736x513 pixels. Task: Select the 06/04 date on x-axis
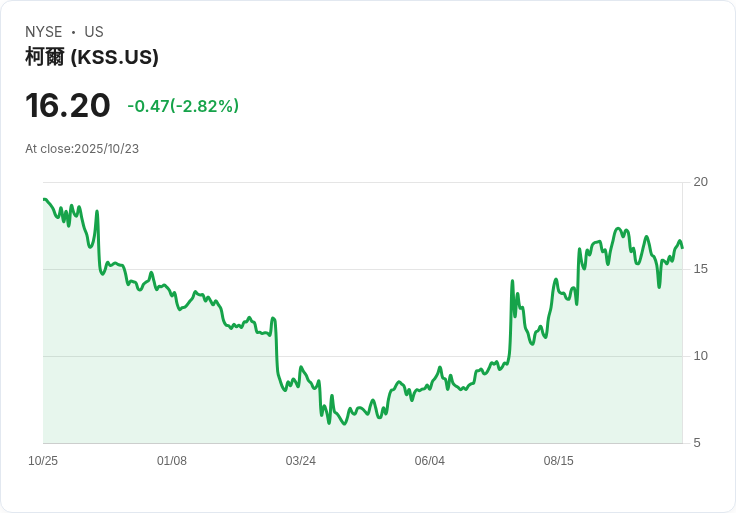pos(430,461)
